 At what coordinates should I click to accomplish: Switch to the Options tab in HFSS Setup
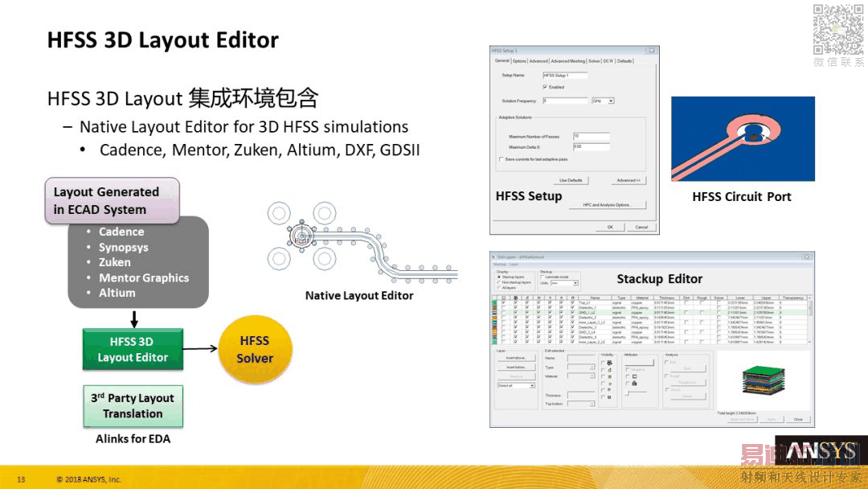pos(519,61)
